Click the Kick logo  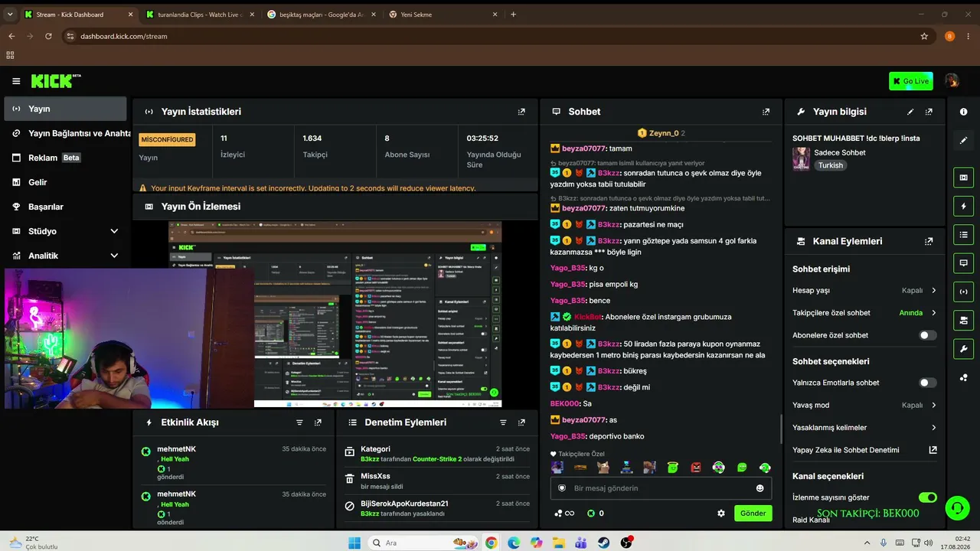point(55,81)
